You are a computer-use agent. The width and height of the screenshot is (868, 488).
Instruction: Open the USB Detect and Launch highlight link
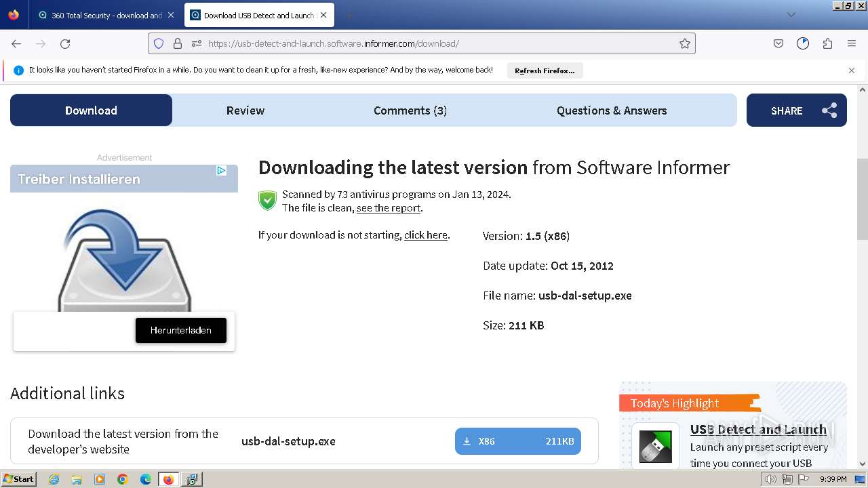(x=758, y=429)
